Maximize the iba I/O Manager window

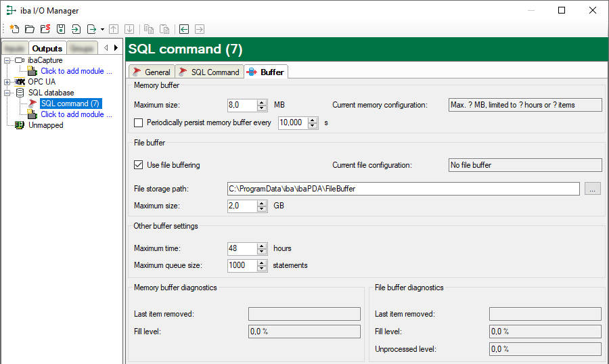(562, 10)
